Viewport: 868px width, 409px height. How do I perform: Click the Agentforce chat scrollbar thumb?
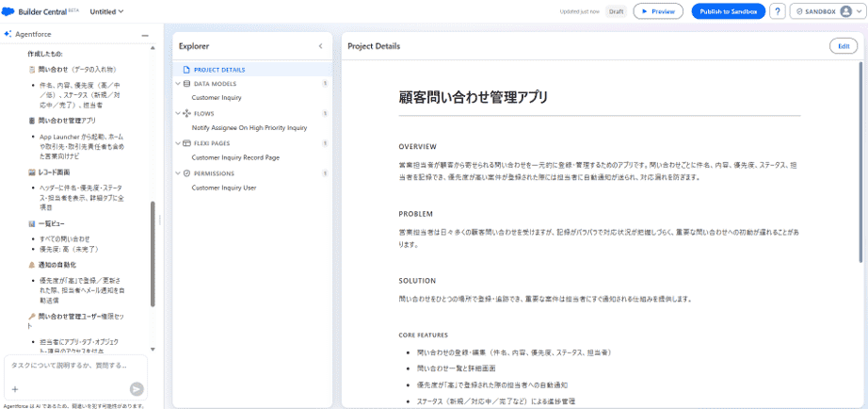click(153, 254)
